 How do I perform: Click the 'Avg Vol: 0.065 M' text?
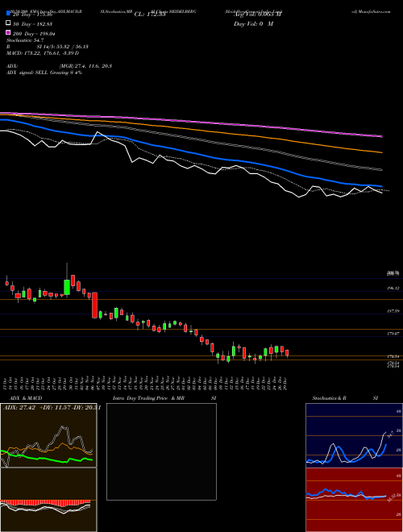tap(257, 15)
